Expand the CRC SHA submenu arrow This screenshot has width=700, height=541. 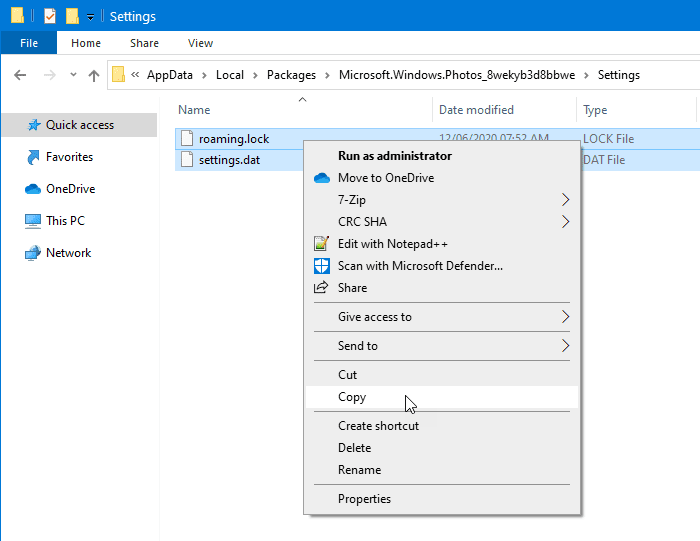(x=565, y=222)
